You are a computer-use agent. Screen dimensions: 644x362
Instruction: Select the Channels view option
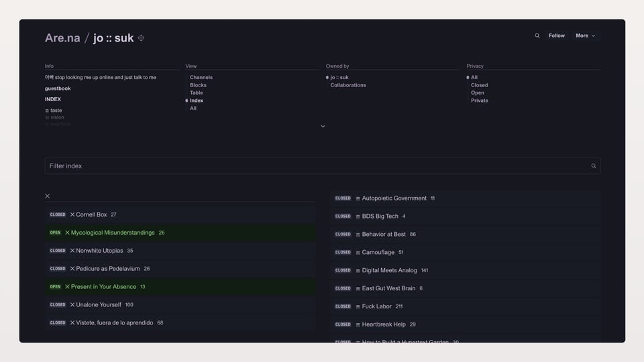coord(201,78)
